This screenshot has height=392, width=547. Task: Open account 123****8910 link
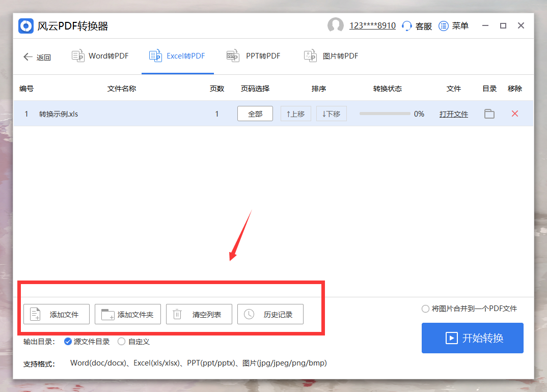373,26
